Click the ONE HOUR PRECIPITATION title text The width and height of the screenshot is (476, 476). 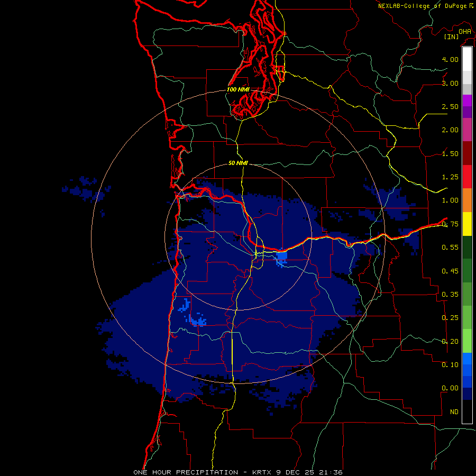tap(186, 472)
